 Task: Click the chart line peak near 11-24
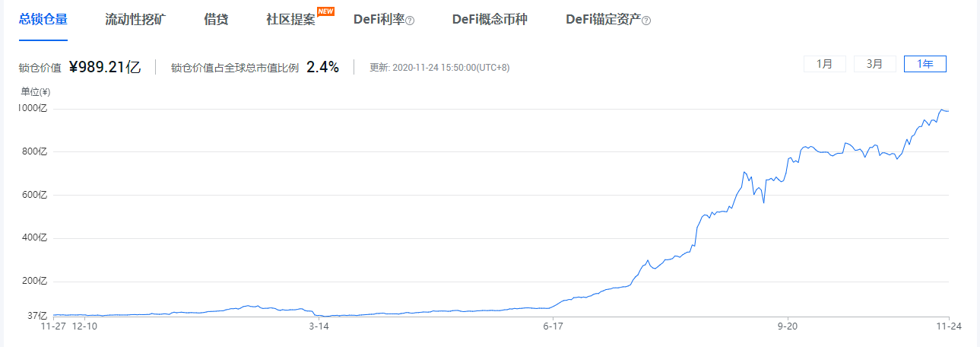coord(943,110)
